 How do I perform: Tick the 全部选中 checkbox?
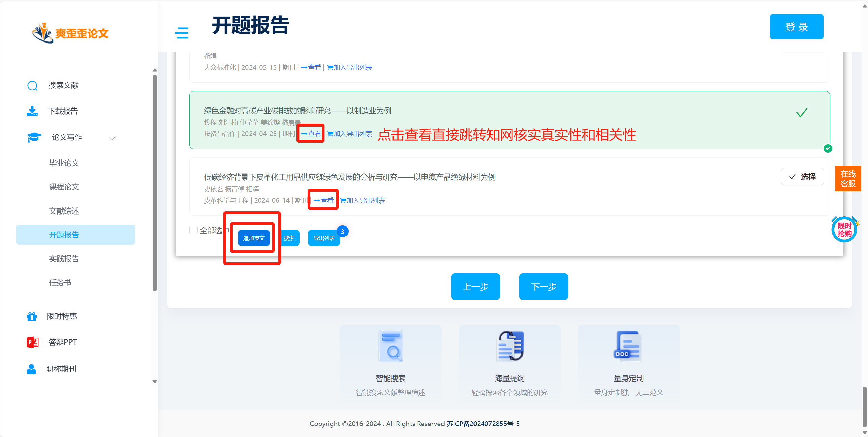click(x=193, y=230)
